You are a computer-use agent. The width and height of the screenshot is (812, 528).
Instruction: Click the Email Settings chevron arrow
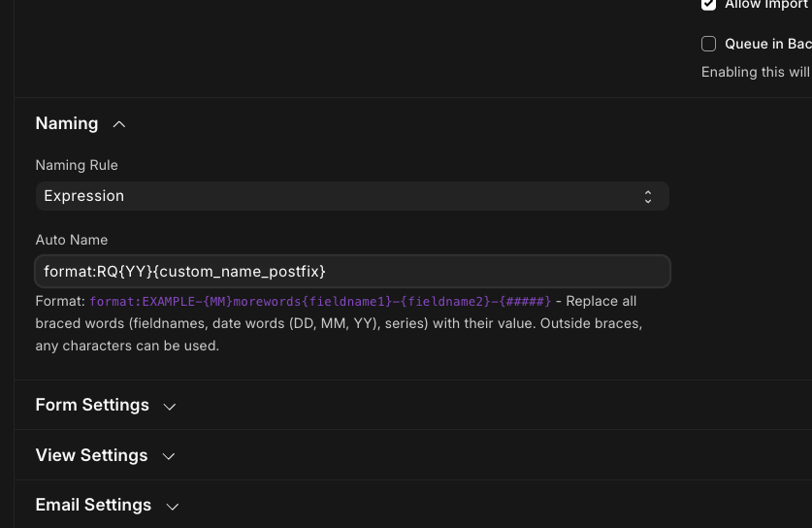click(x=173, y=507)
